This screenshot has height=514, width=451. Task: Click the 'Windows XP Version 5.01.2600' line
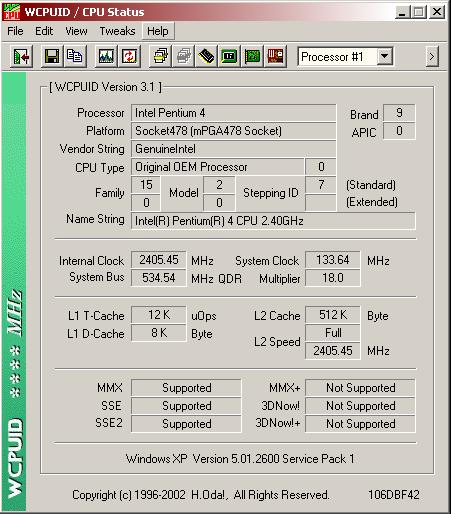(x=240, y=459)
